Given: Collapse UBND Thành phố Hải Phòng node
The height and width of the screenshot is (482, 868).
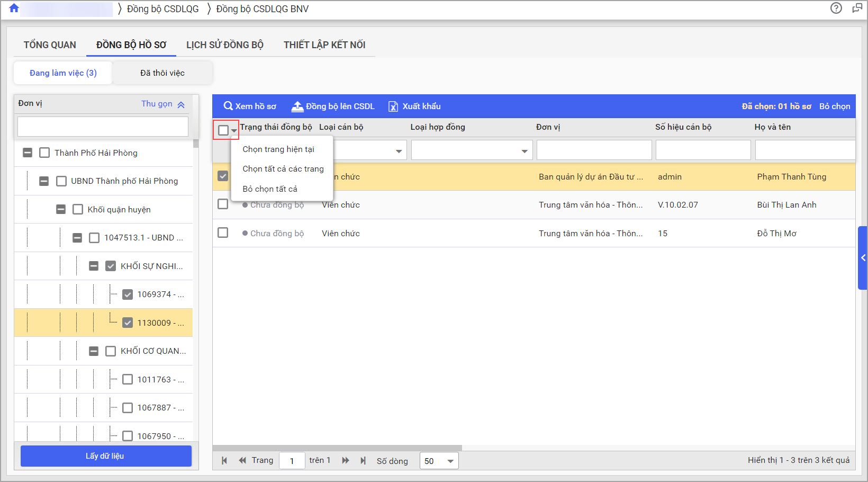Looking at the screenshot, I should 44,181.
